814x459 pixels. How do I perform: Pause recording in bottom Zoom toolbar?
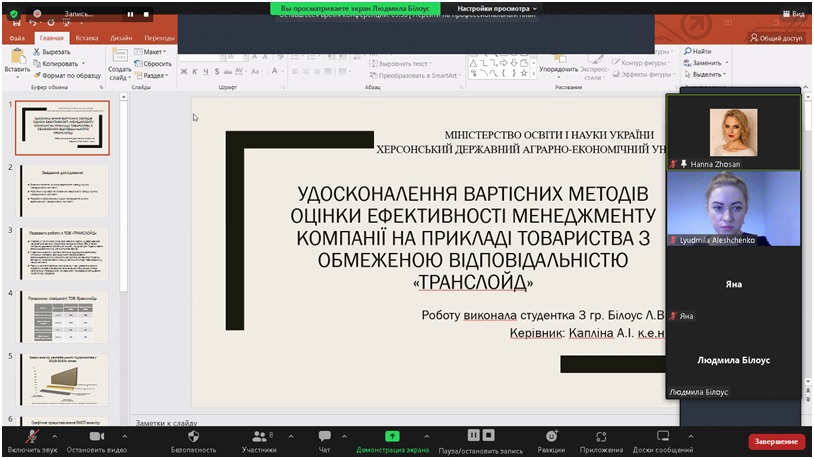(x=473, y=435)
